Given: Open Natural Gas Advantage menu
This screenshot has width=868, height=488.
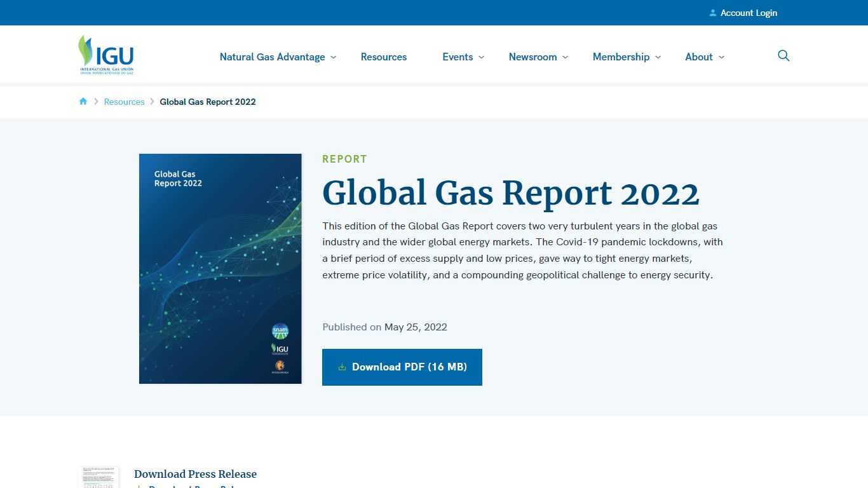Looking at the screenshot, I should click(272, 57).
